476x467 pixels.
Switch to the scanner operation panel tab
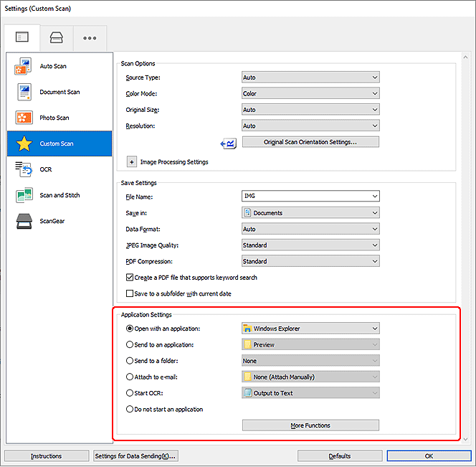coord(55,38)
